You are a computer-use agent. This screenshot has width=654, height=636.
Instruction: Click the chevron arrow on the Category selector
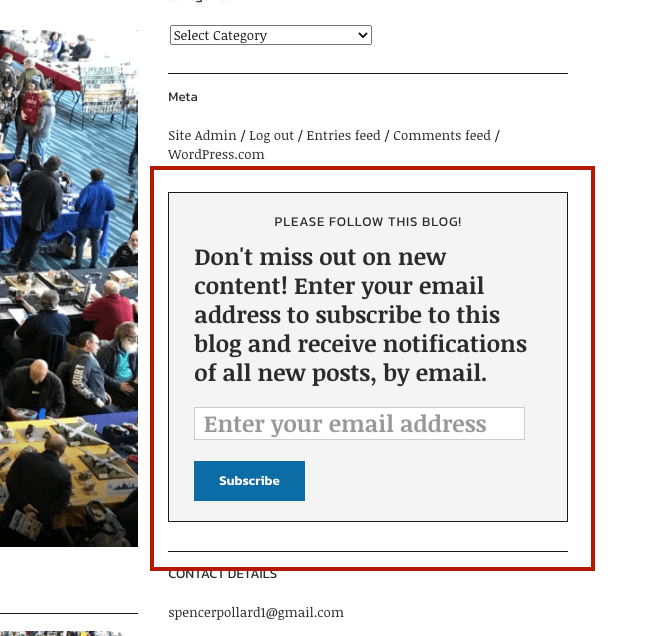363,35
